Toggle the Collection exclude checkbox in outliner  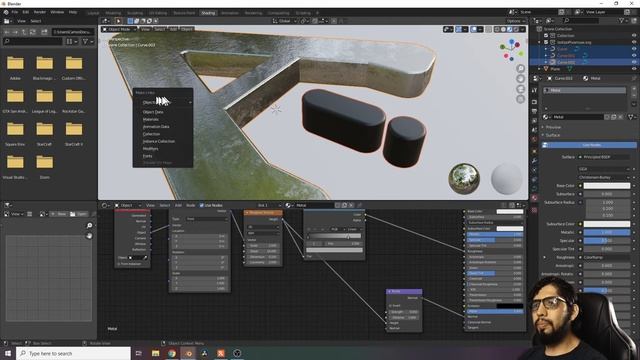click(546, 36)
